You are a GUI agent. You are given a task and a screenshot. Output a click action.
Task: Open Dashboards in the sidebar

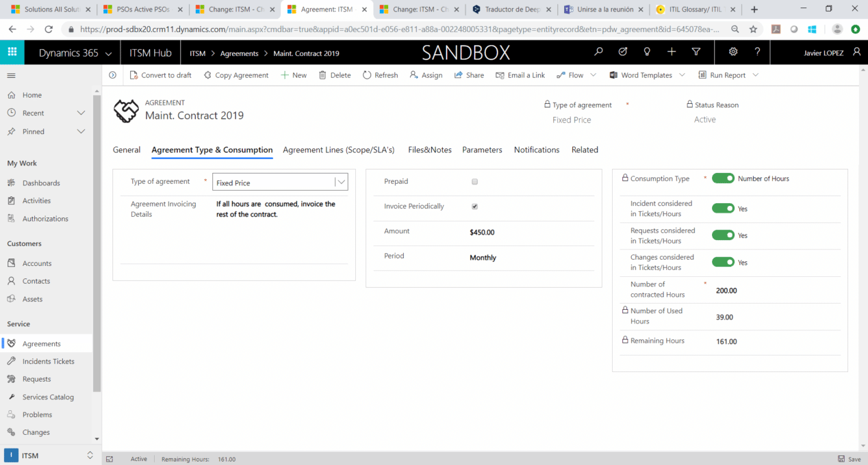pyautogui.click(x=41, y=183)
